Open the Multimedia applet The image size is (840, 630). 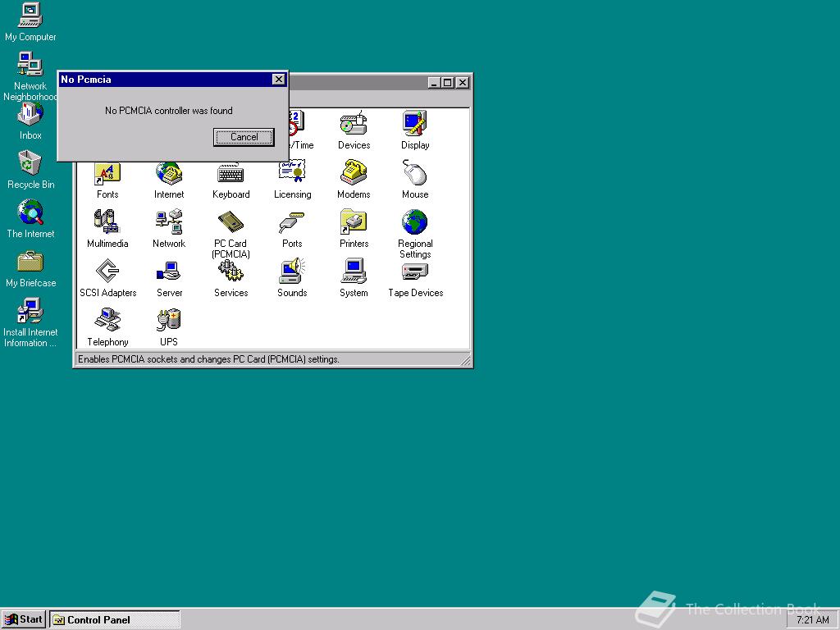(107, 229)
